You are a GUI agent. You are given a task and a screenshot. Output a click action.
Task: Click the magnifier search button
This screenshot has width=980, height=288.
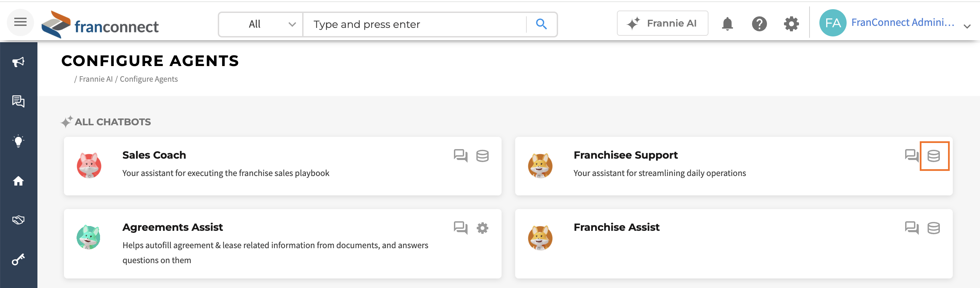541,25
